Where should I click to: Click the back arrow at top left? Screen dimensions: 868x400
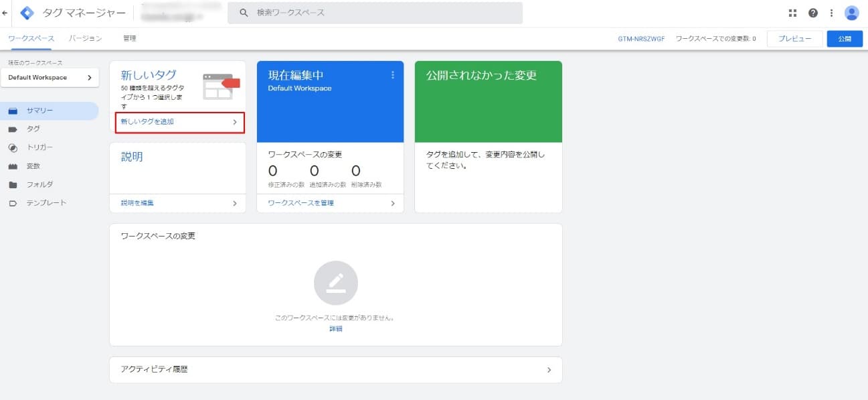pos(5,13)
